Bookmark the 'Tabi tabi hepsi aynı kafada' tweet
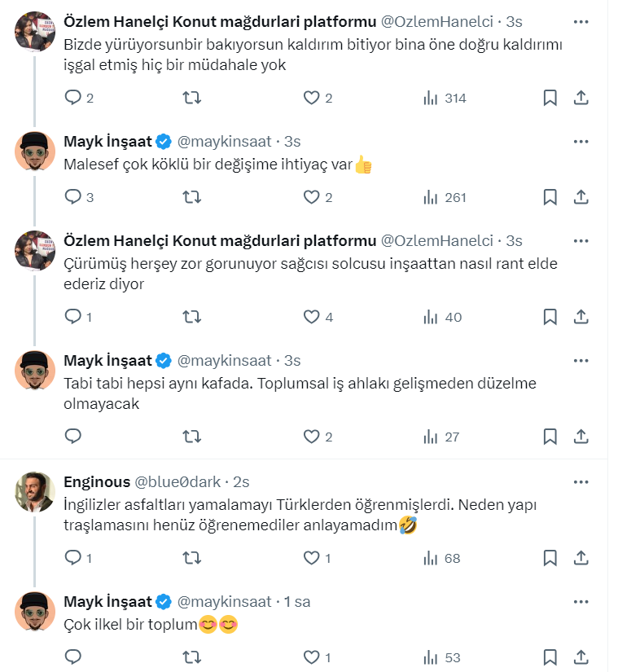This screenshot has height=672, width=618. [x=550, y=437]
